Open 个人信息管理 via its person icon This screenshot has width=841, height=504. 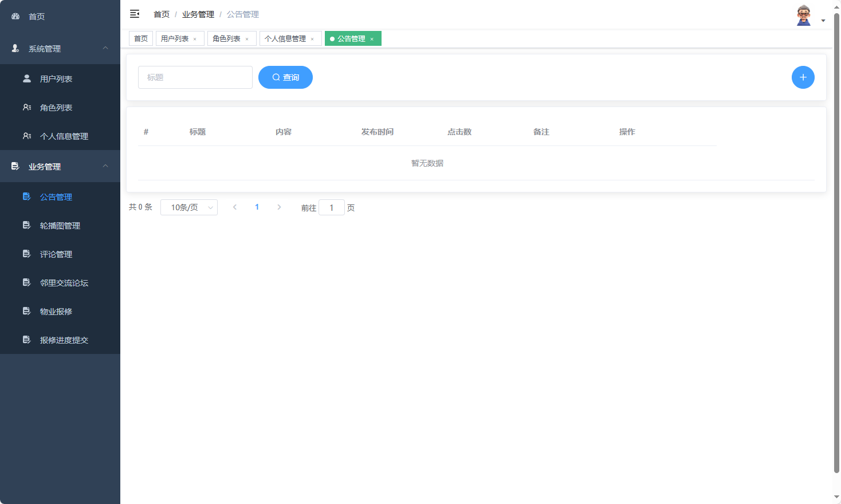[x=26, y=136]
